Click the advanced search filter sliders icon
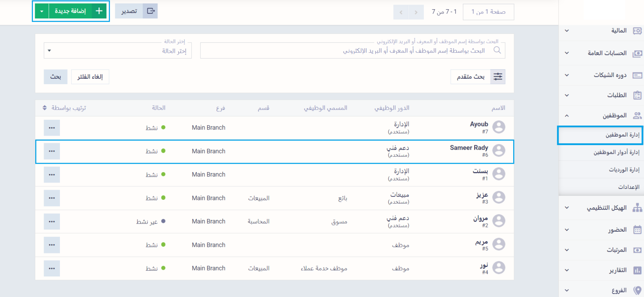Screen dimensions: 644x297 (498, 77)
